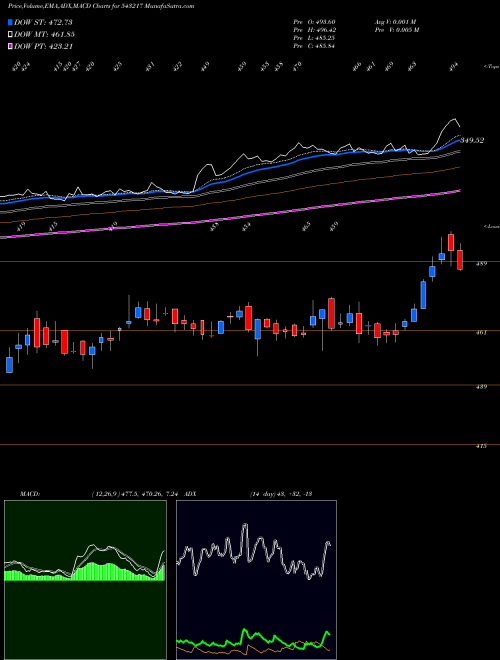Screen dimensions: 500x660
Task: Click the 415 price axis label
Action: pyautogui.click(x=482, y=446)
